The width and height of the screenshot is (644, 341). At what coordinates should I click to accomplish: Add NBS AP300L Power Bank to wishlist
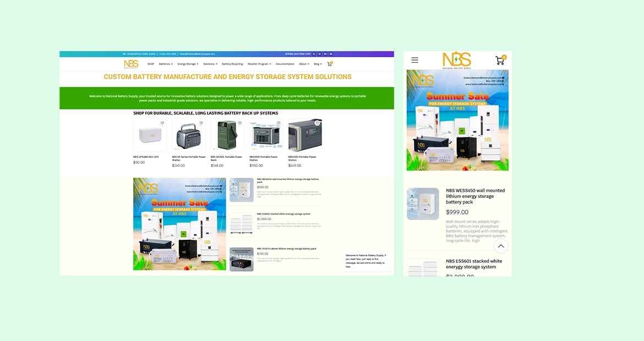pos(240,123)
